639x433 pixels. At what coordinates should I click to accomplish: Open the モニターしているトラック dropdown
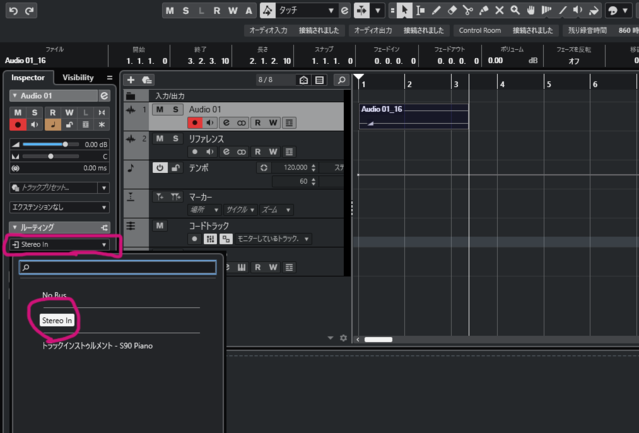click(x=273, y=239)
